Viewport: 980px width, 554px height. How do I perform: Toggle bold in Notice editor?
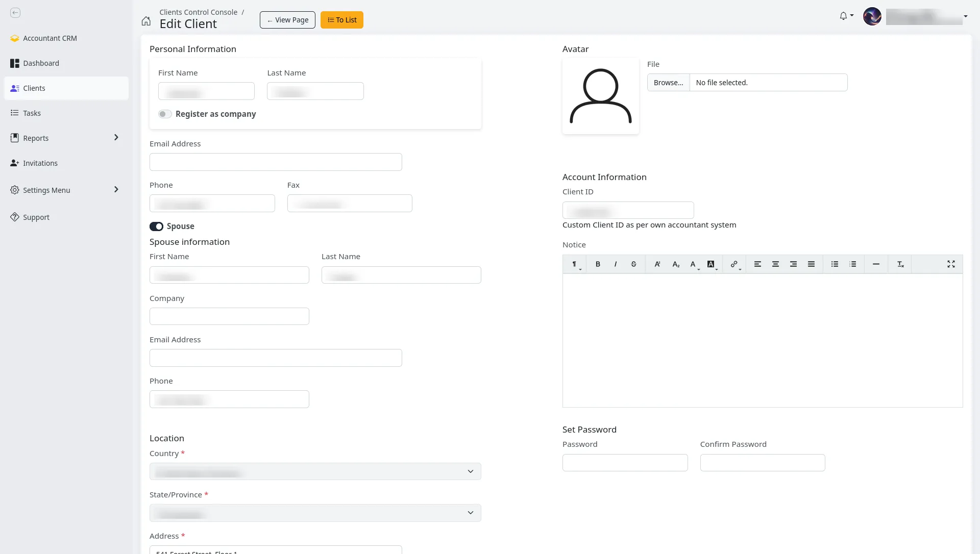[598, 264]
